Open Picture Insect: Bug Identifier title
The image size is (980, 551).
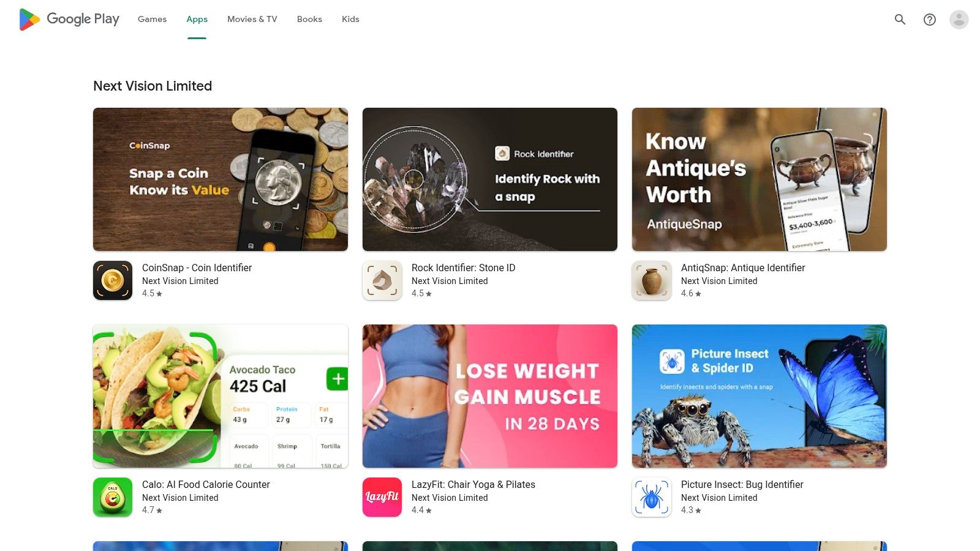tap(742, 484)
